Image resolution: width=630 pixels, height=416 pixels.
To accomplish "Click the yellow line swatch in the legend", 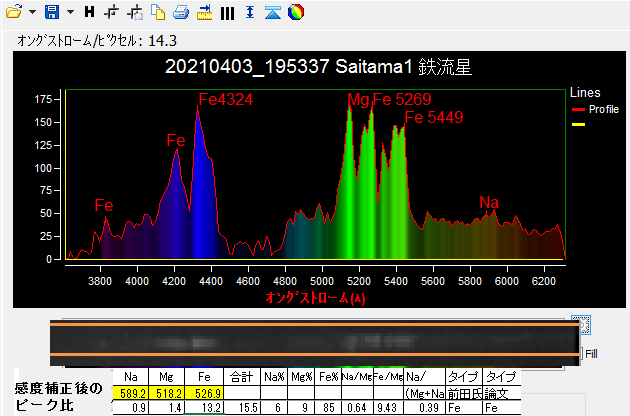I will point(578,125).
